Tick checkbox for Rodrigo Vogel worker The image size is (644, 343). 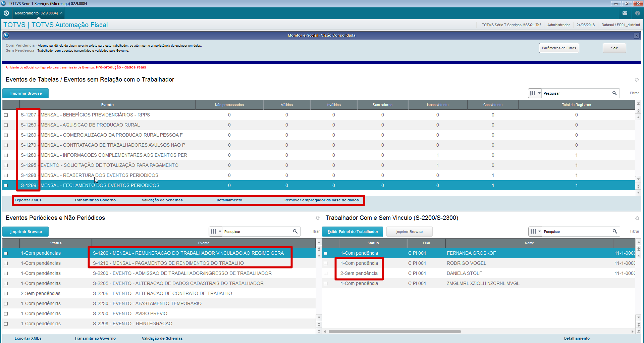click(325, 263)
